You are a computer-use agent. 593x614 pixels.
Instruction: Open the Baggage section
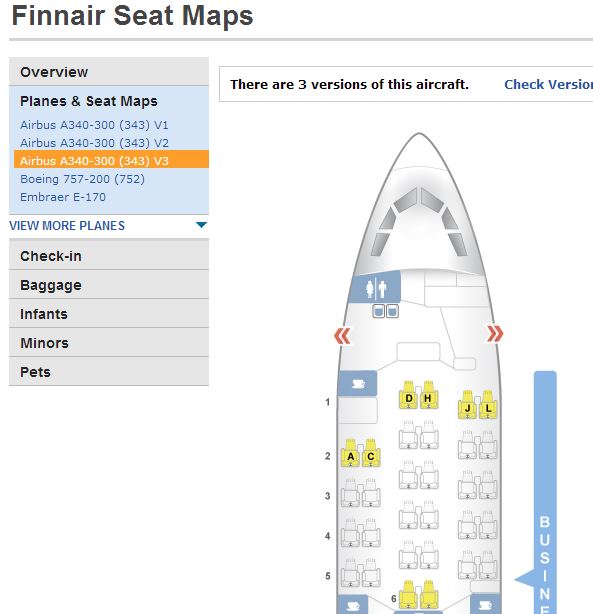(109, 285)
